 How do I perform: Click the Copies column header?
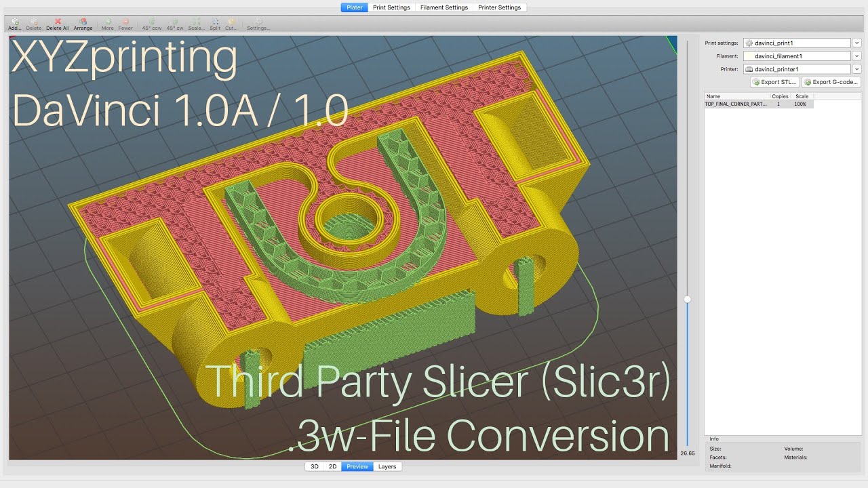(780, 96)
